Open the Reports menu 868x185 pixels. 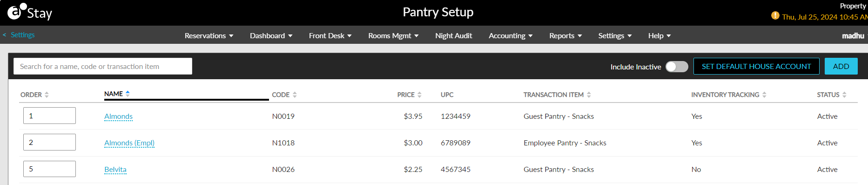tap(565, 36)
